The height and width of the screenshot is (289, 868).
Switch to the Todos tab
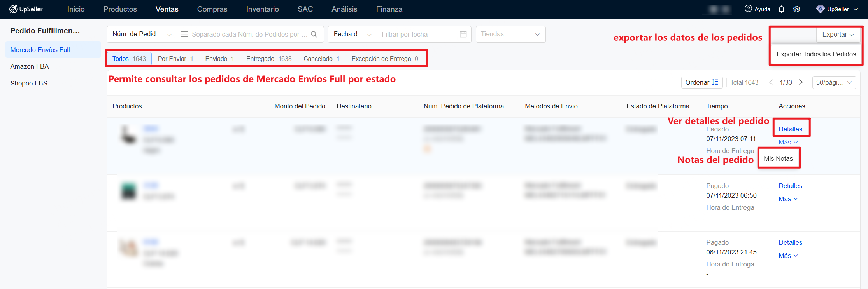click(129, 59)
